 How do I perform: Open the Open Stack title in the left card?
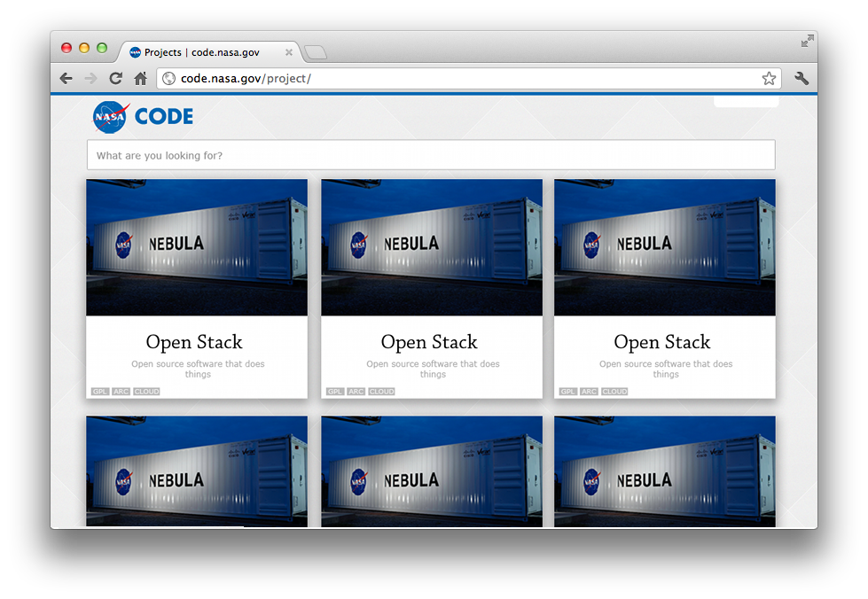click(x=194, y=342)
